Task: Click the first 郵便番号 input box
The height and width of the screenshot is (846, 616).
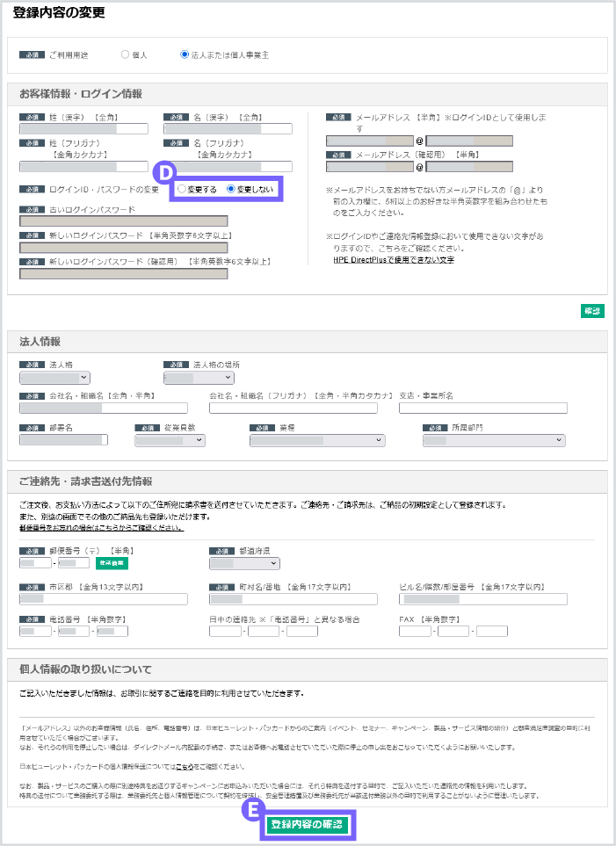Action: pos(35,563)
